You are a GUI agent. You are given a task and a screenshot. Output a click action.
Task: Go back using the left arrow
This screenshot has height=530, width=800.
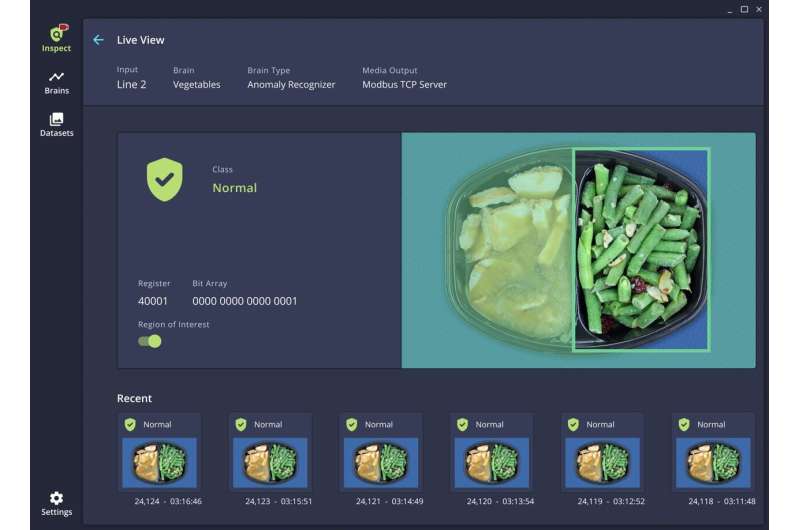(x=98, y=40)
